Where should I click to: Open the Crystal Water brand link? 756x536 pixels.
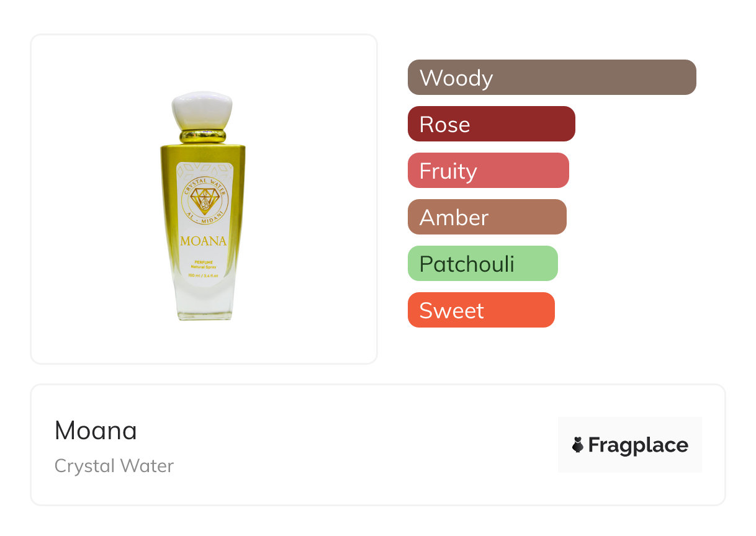coord(114,466)
